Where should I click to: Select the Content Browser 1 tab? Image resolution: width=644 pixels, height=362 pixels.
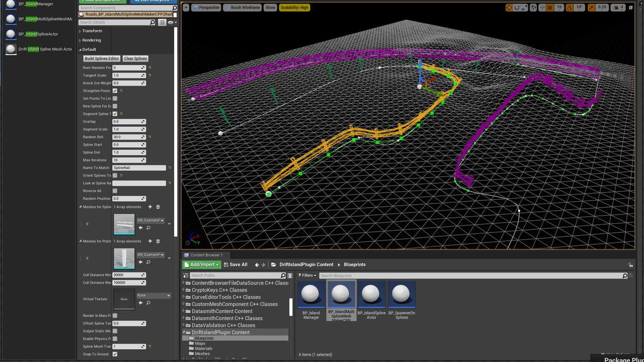point(205,255)
